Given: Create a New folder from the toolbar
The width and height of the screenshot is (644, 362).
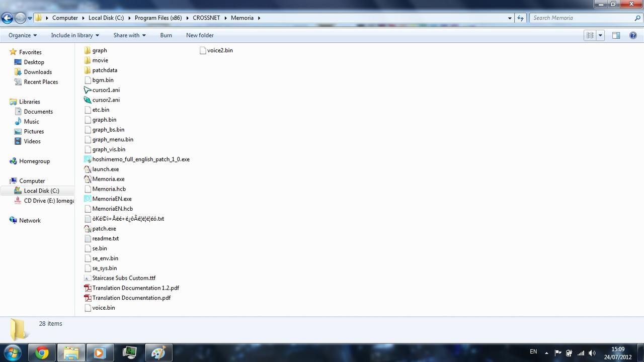Looking at the screenshot, I should [200, 35].
